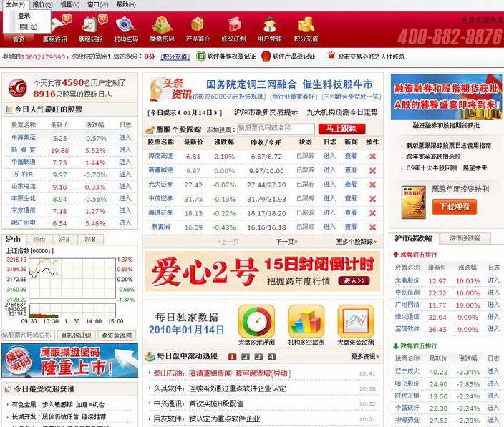504x427 pixels.
Task: Open the 报价 menu
Action: click(43, 4)
